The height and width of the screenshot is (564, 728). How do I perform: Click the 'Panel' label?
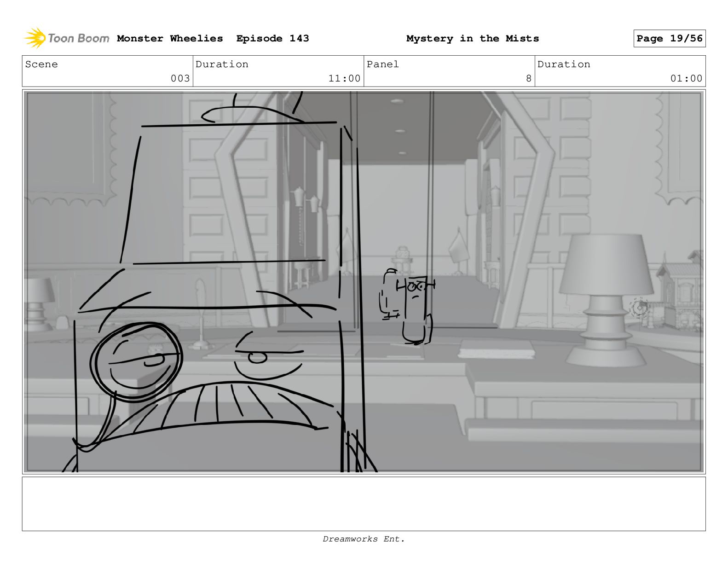pos(382,64)
